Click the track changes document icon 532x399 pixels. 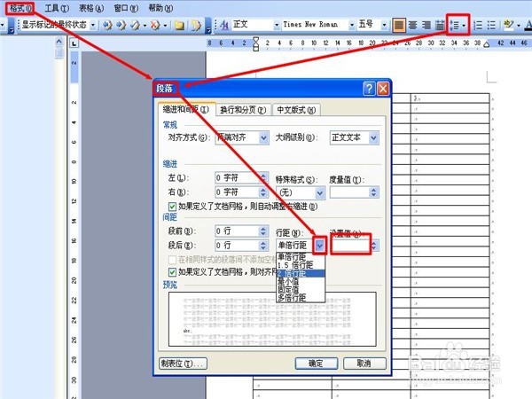(196, 25)
